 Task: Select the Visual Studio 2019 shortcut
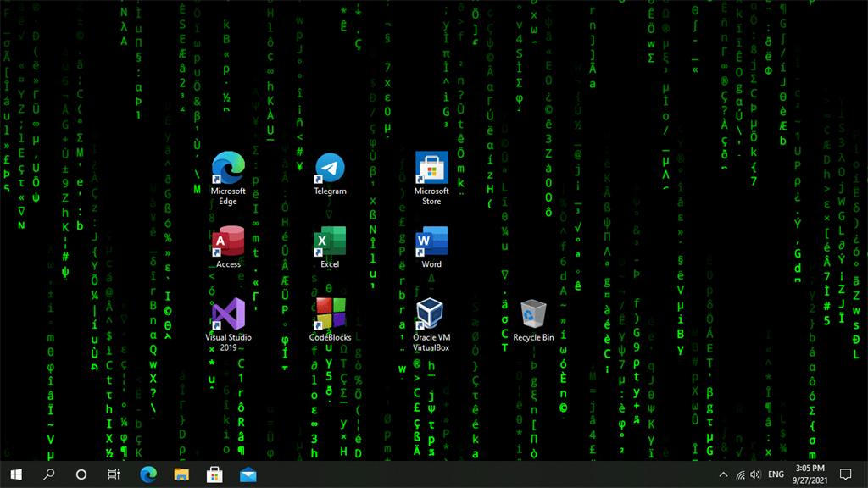click(x=228, y=324)
